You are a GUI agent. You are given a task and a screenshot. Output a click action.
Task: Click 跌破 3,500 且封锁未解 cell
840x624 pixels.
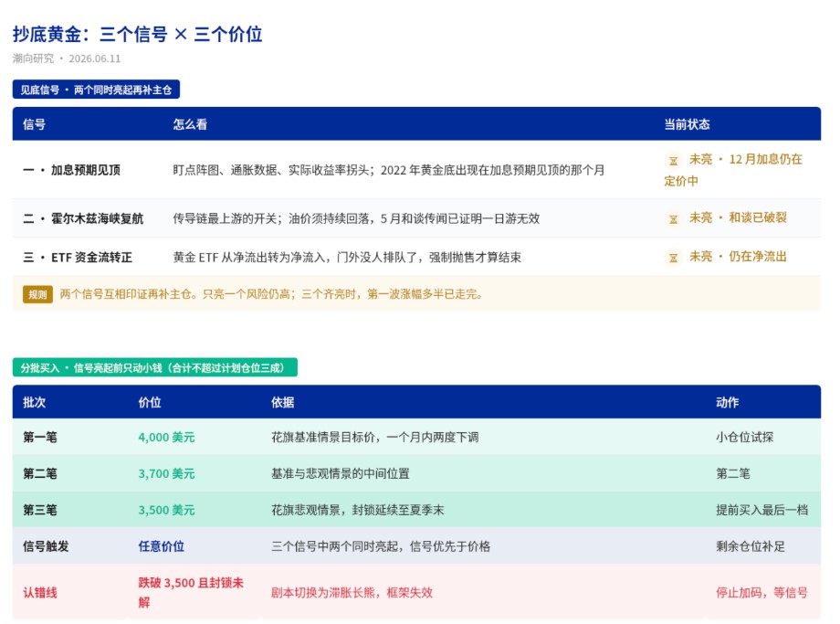191,592
